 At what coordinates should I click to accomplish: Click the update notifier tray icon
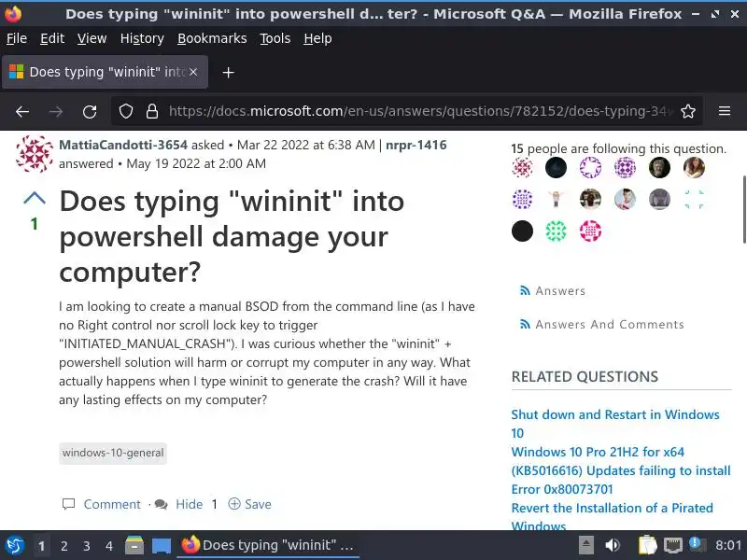698,545
